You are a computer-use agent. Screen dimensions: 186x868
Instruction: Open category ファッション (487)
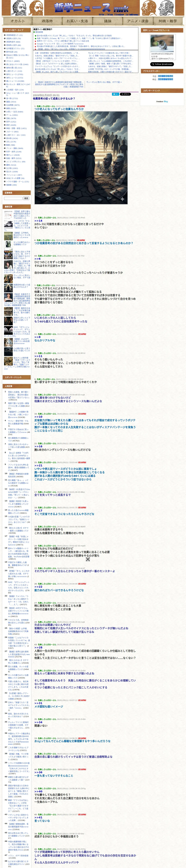[x=14, y=175]
